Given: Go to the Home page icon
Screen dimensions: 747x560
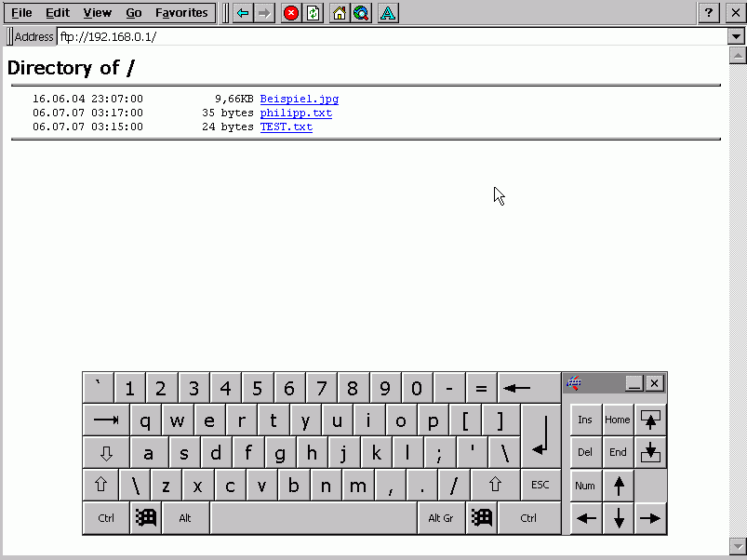Looking at the screenshot, I should point(340,13).
